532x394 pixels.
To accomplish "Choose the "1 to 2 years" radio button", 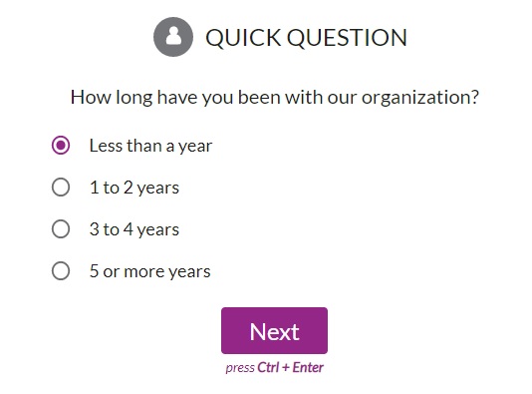I will click(61, 188).
